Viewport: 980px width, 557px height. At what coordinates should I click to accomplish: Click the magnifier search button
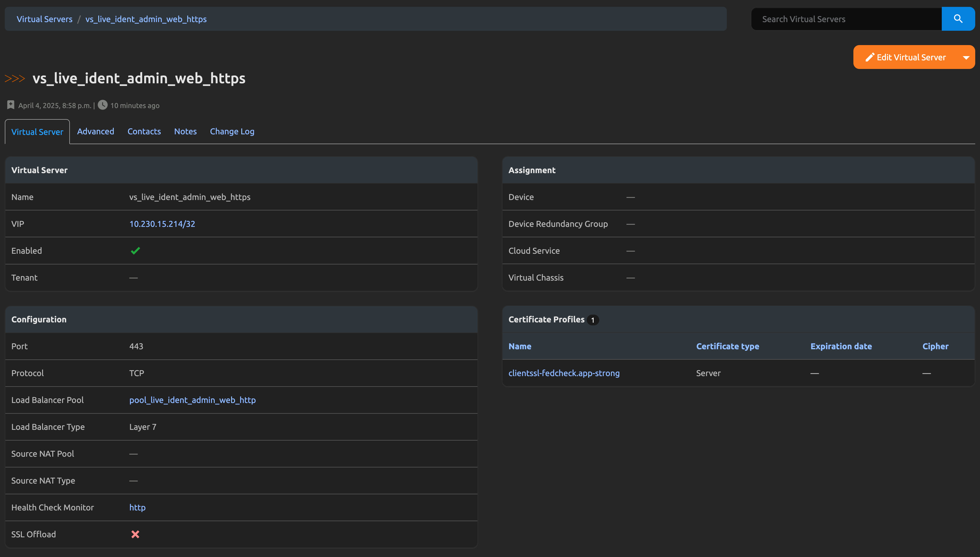coord(958,19)
